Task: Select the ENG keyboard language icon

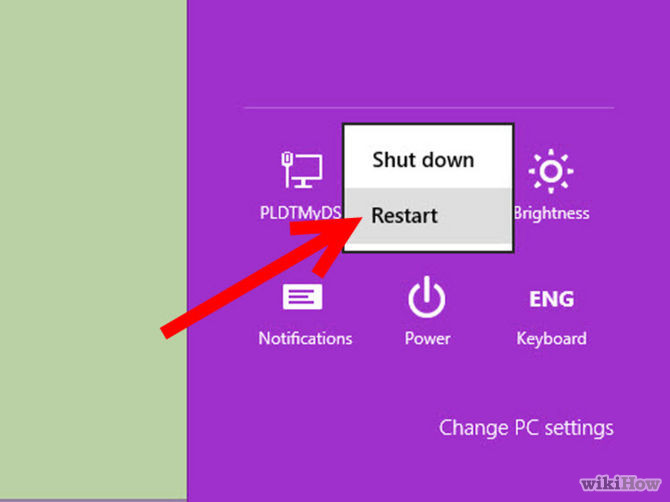Action: 552,299
